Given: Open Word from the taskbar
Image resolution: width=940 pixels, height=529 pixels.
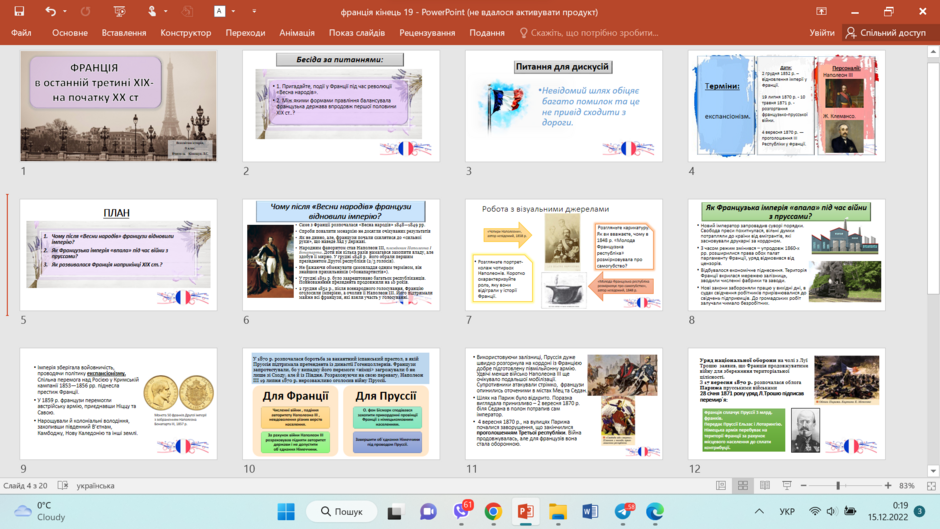Looking at the screenshot, I should (x=590, y=512).
